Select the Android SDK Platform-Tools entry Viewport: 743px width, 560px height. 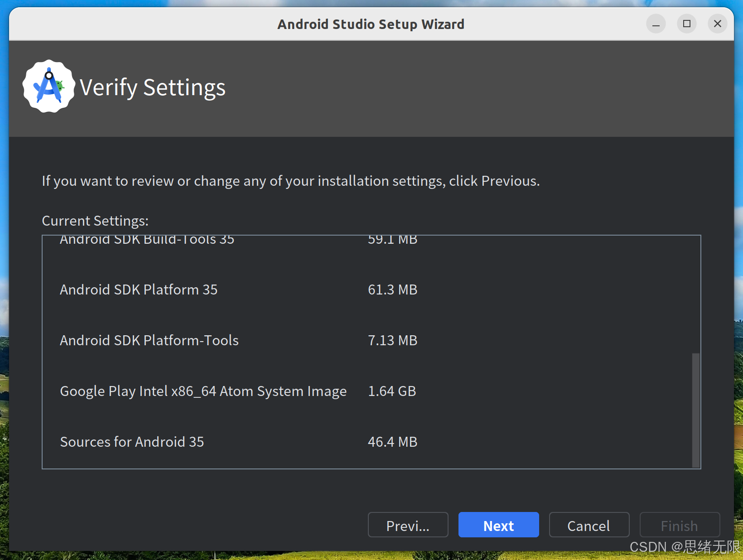point(149,340)
